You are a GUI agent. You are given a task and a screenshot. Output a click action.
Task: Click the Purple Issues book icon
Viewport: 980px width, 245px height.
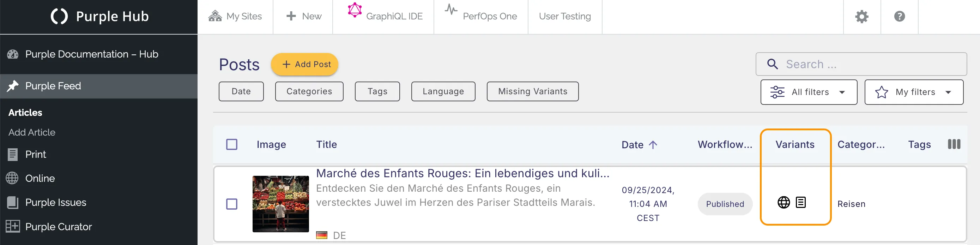pyautogui.click(x=13, y=202)
